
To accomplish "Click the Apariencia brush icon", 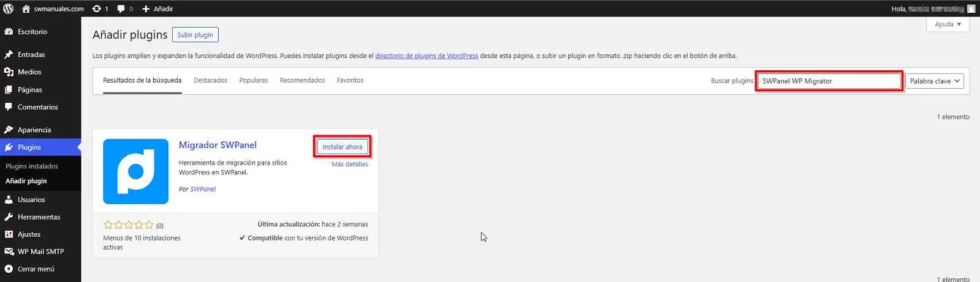I will pyautogui.click(x=9, y=130).
